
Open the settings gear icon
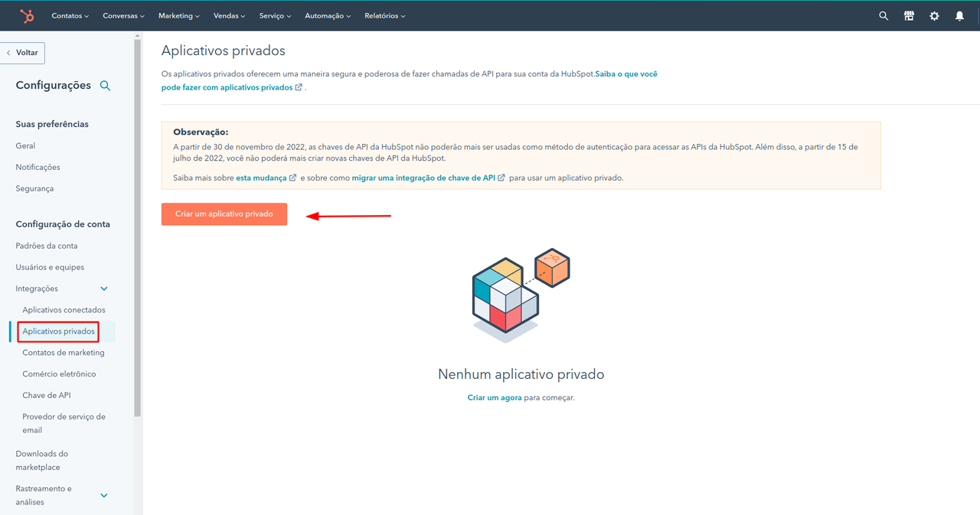click(934, 15)
